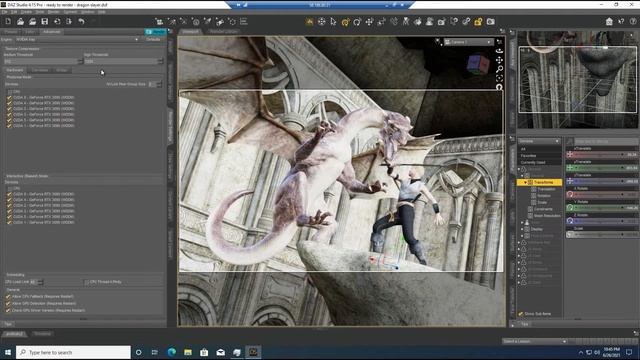Open the viewport camera selection dropdown
640x360 pixels.
468,42
